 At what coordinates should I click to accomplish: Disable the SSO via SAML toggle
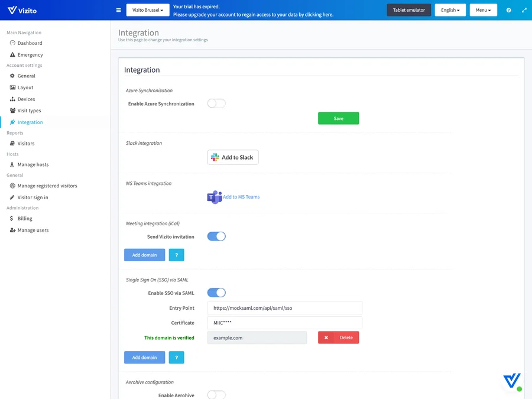point(216,293)
